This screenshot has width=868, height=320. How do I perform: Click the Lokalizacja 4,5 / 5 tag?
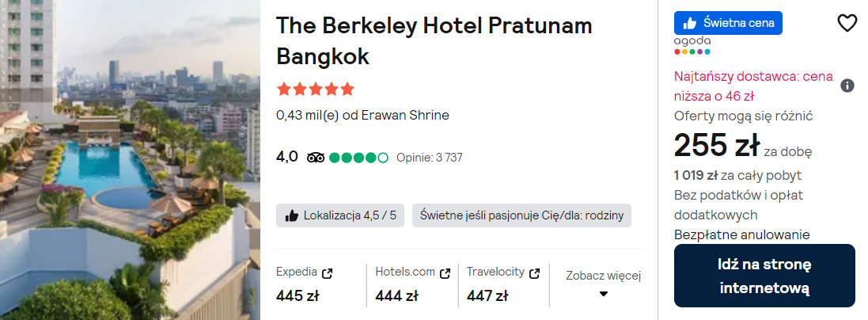click(x=341, y=215)
